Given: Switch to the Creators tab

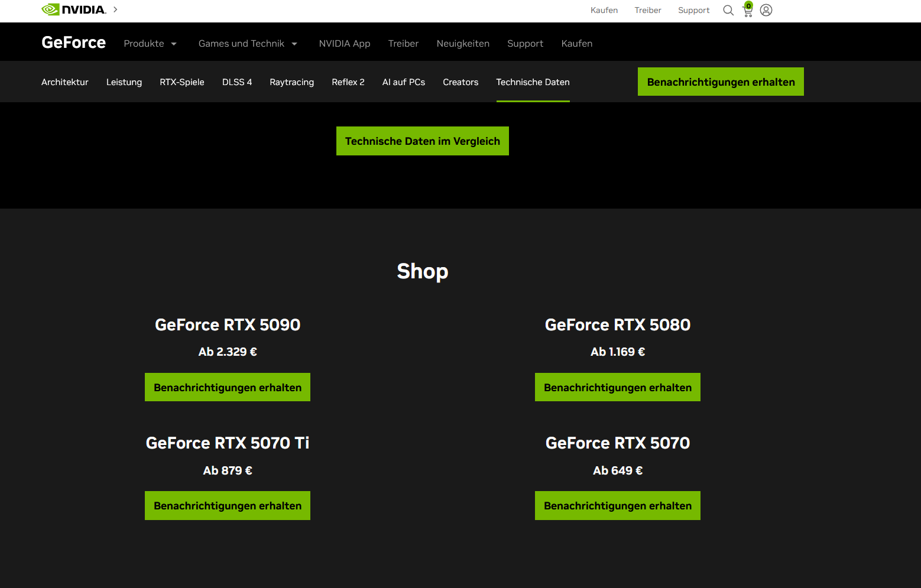Looking at the screenshot, I should click(460, 82).
